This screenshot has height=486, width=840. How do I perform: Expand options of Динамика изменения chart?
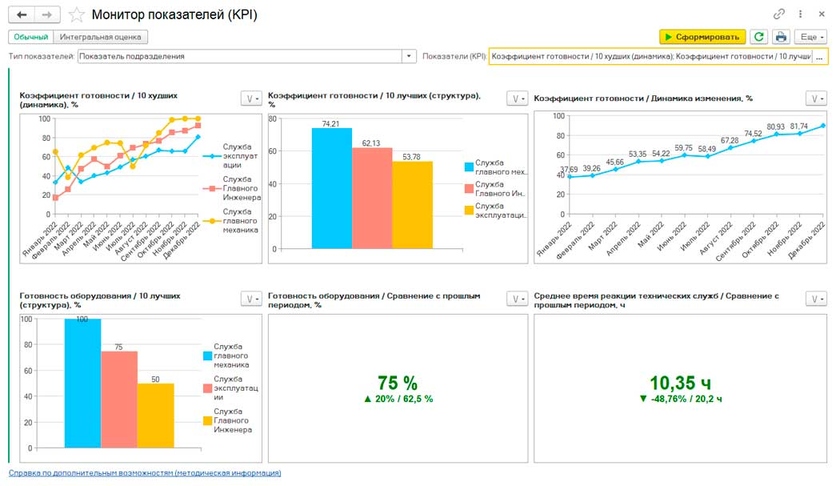(x=816, y=98)
